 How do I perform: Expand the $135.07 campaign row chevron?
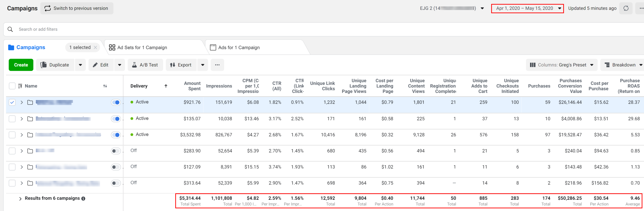click(x=22, y=119)
